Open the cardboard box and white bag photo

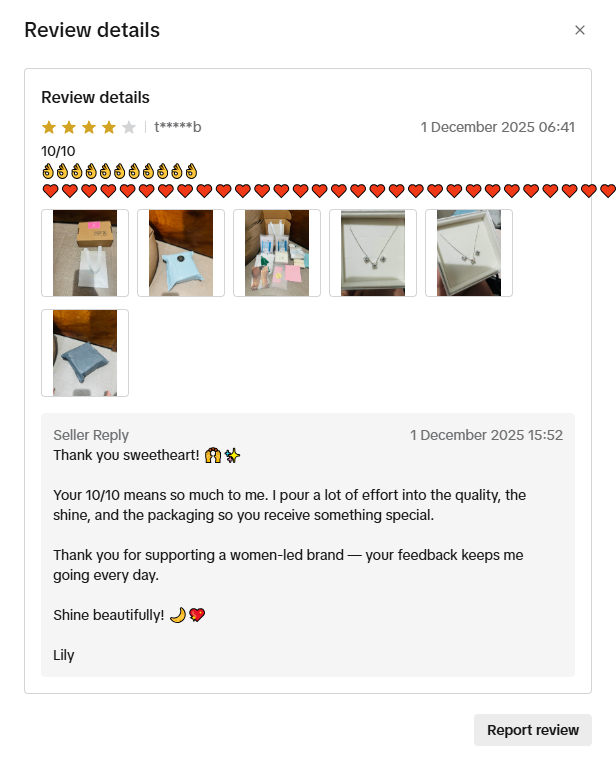(85, 253)
